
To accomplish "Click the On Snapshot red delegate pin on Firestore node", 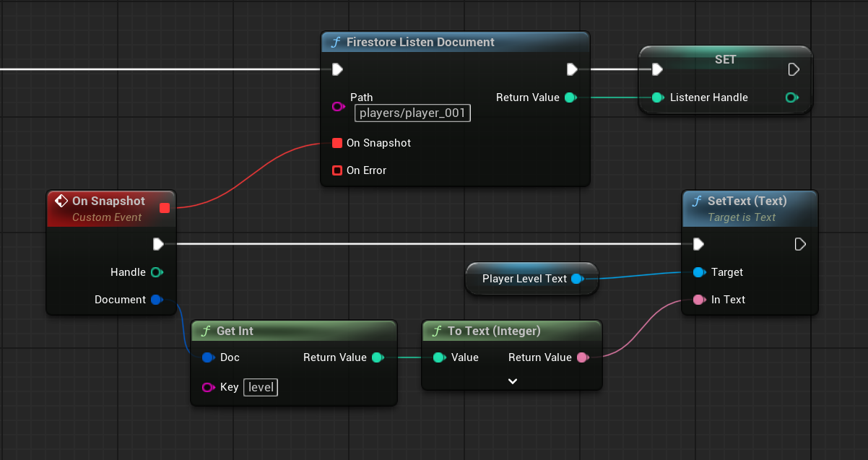I will click(337, 143).
